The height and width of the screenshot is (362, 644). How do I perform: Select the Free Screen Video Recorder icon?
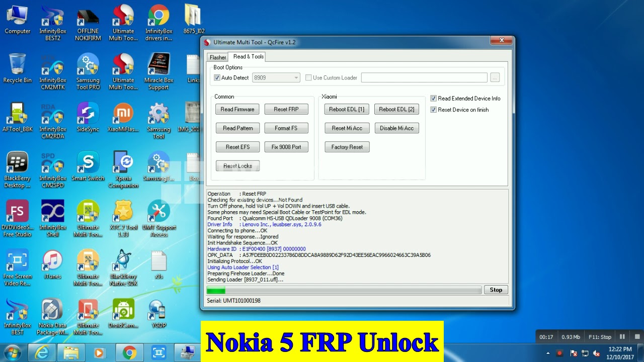[18, 267]
